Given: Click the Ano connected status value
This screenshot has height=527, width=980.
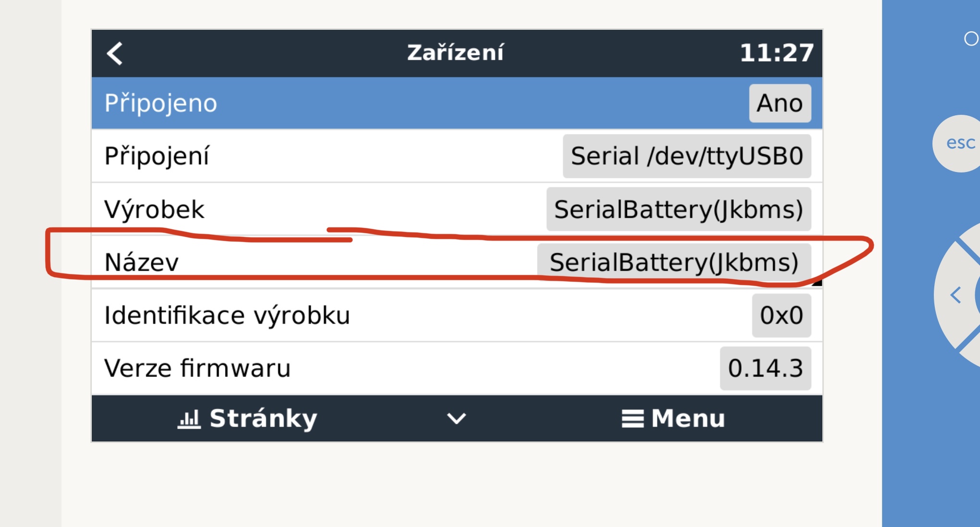Looking at the screenshot, I should click(780, 103).
